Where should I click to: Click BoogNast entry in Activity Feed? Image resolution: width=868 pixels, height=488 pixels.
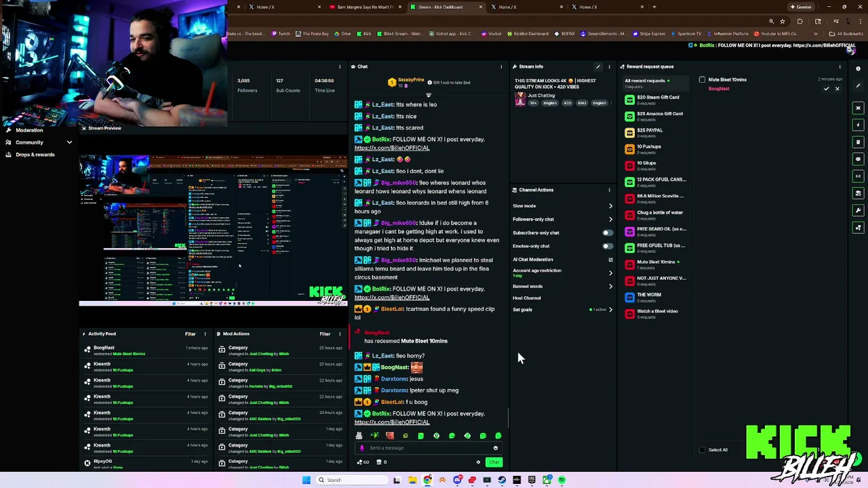[146, 350]
